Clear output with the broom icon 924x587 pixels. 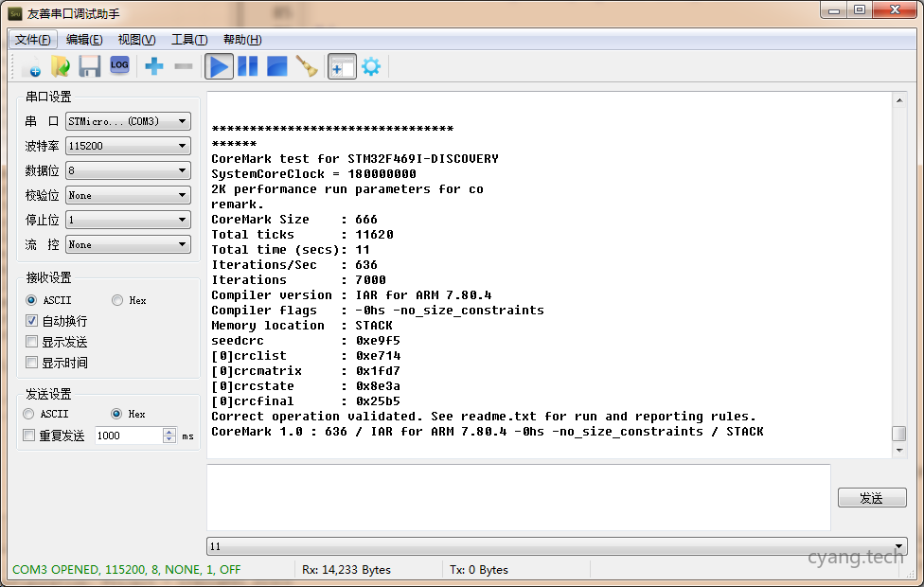click(x=306, y=66)
